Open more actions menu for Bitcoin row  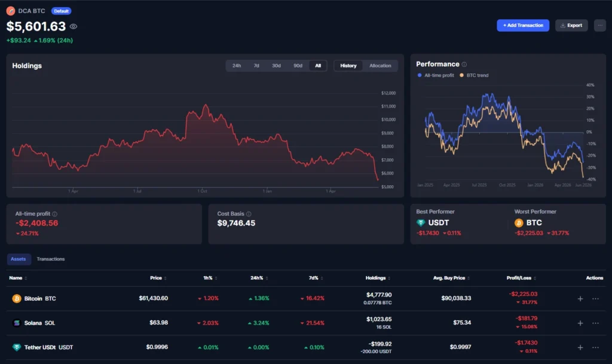[x=595, y=299]
